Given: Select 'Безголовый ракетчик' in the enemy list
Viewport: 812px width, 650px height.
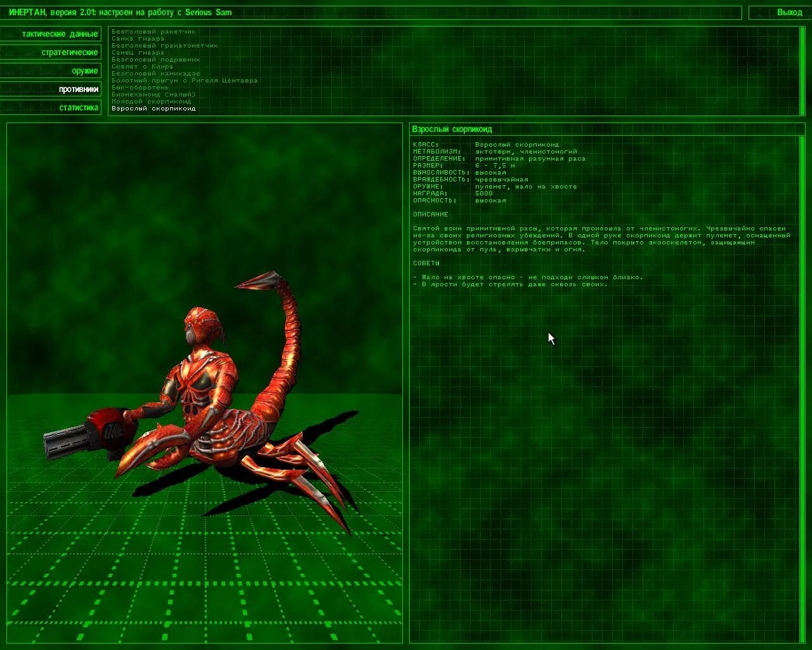Looking at the screenshot, I should tap(154, 32).
